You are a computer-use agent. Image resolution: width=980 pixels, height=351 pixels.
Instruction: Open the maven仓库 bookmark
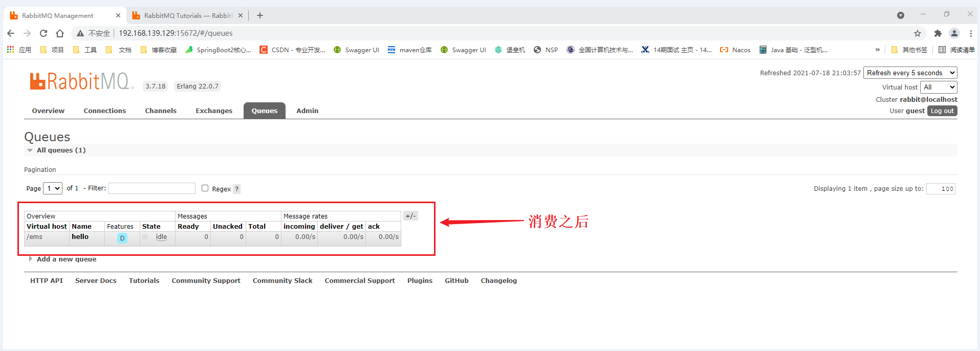[x=409, y=50]
